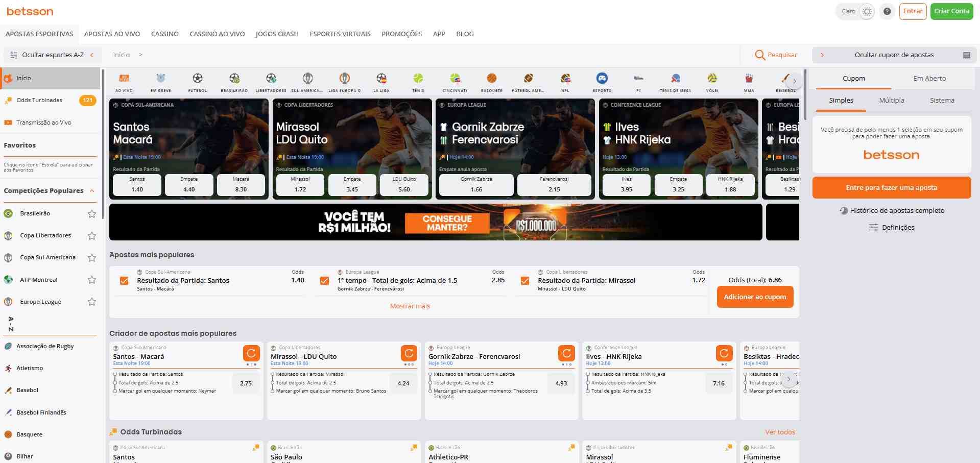Click breadcrumb chevron after Início
The height and width of the screenshot is (463, 980).
click(140, 55)
